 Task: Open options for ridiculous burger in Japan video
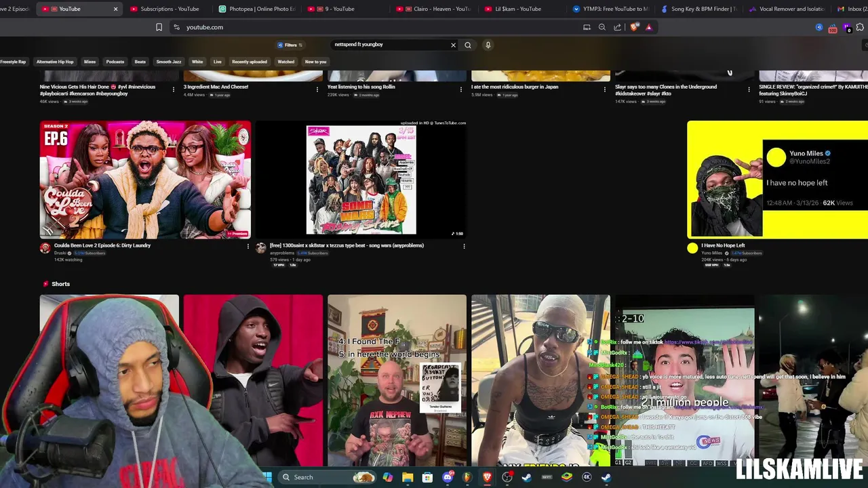605,89
